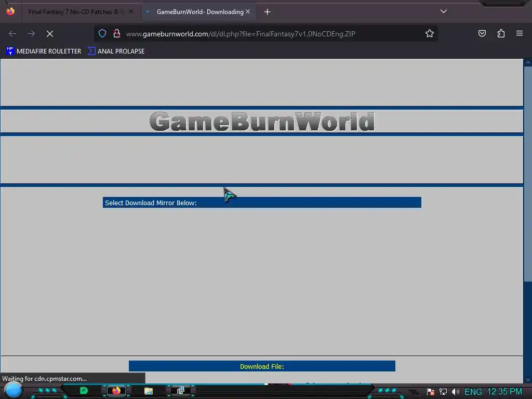This screenshot has height=399, width=532.
Task: Activate Firefox on the taskbar
Action: click(x=116, y=391)
